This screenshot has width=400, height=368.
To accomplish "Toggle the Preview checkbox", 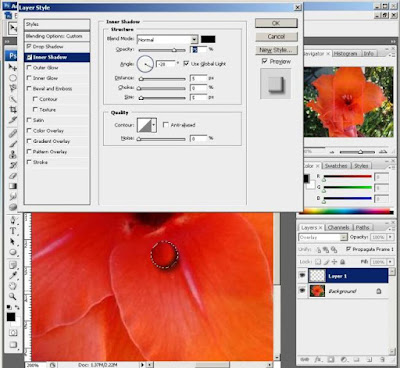I will 265,61.
